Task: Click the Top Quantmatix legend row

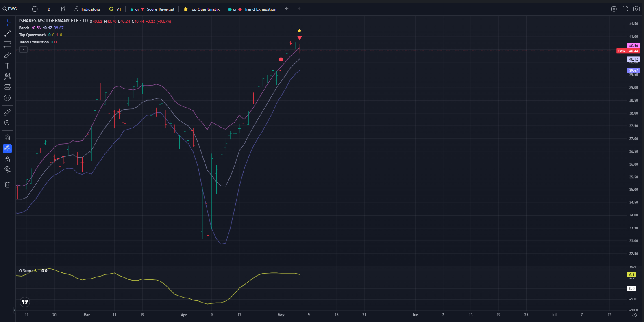Action: [x=40, y=35]
